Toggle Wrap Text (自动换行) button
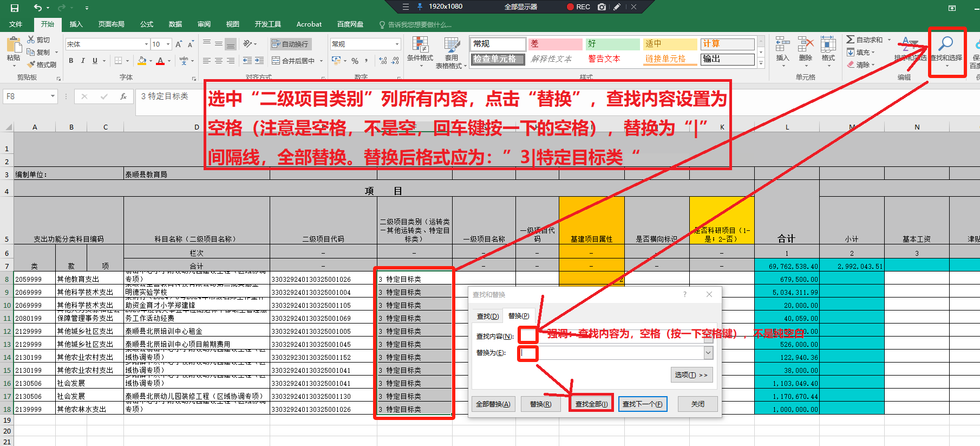Viewport: 980px width, 446px height. click(290, 44)
